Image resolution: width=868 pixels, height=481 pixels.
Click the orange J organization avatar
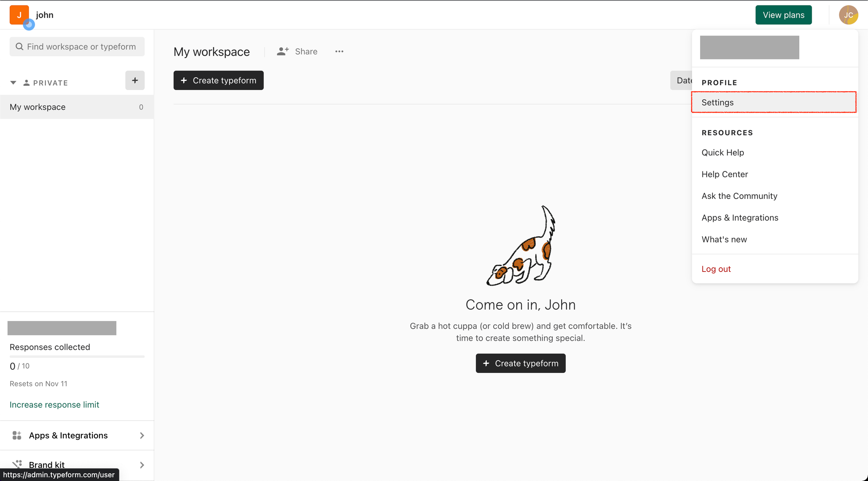(x=19, y=15)
